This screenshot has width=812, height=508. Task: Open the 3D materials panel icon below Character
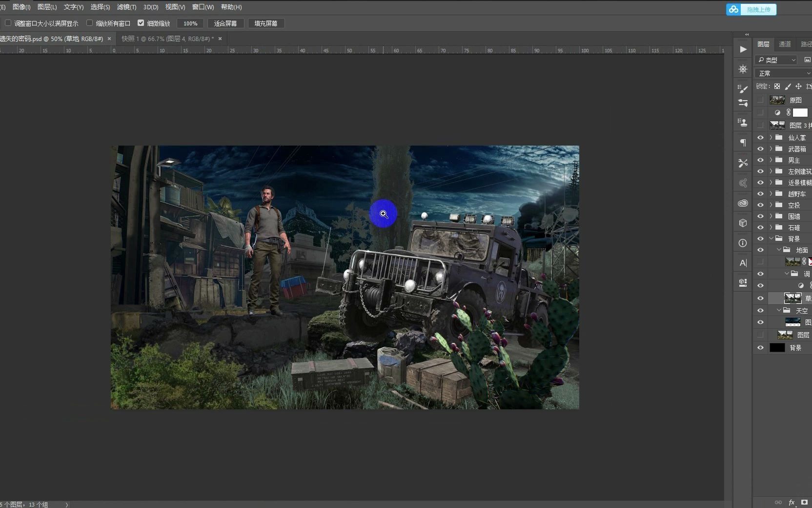click(743, 282)
